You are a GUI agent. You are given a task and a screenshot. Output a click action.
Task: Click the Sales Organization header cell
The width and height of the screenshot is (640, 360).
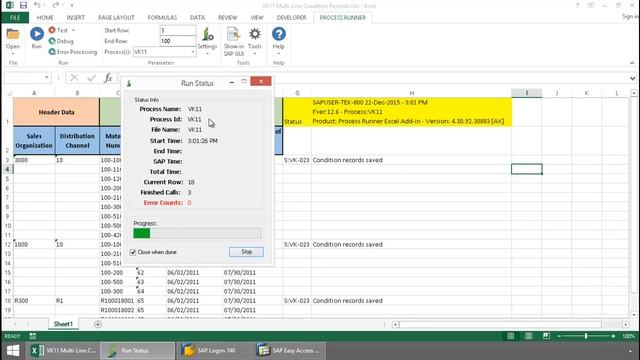pyautogui.click(x=34, y=140)
